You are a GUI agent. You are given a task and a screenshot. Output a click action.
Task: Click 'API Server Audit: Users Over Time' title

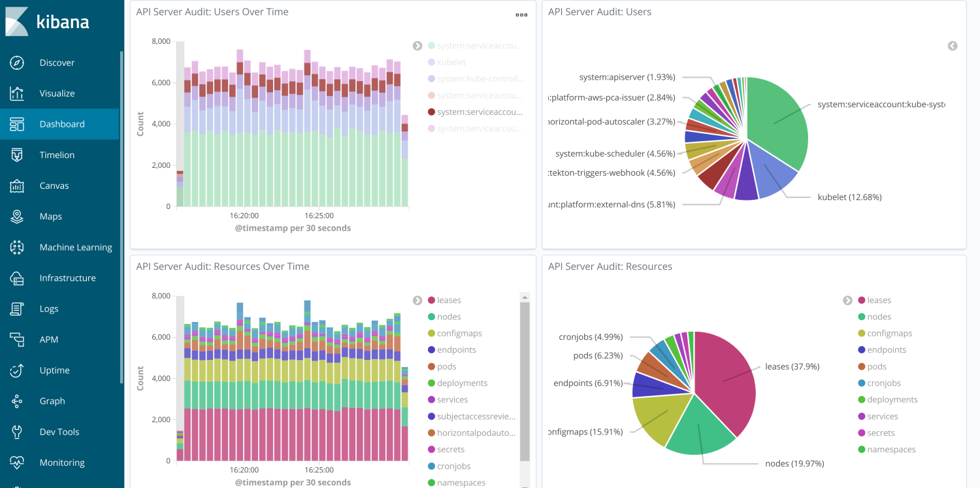click(x=212, y=12)
